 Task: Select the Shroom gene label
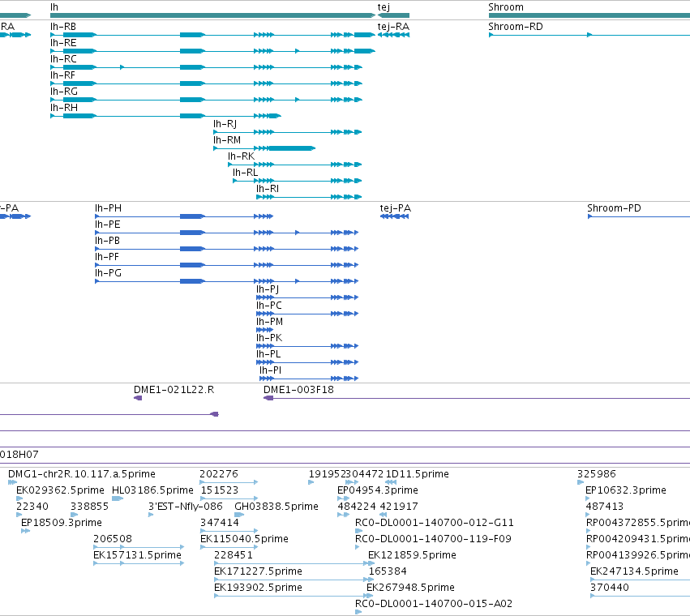[506, 7]
